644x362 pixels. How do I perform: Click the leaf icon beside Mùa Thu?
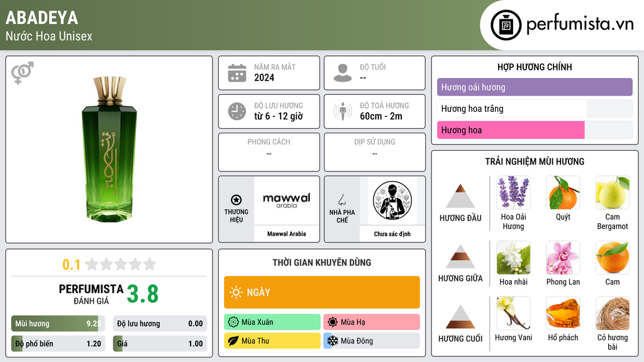pos(233,341)
